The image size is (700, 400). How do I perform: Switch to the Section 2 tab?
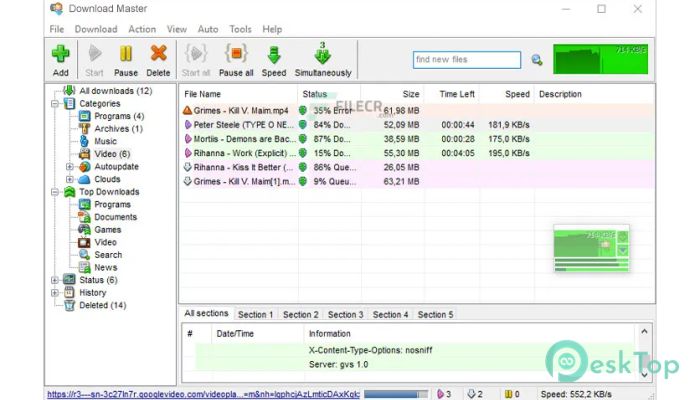(x=300, y=315)
